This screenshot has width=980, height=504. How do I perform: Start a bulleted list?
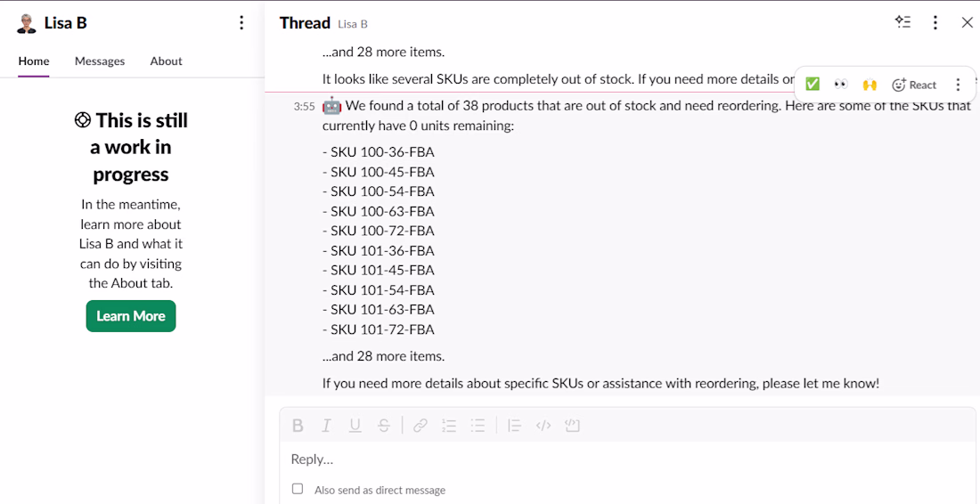click(478, 426)
